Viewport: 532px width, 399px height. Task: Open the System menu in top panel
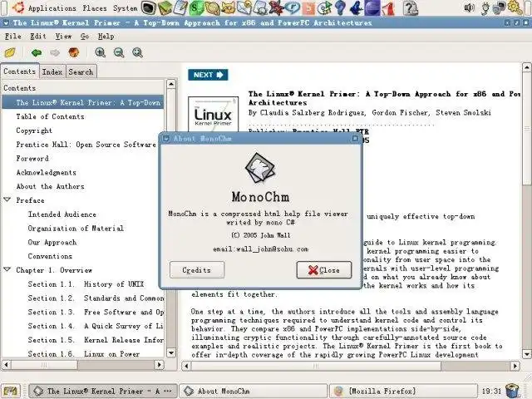point(126,7)
